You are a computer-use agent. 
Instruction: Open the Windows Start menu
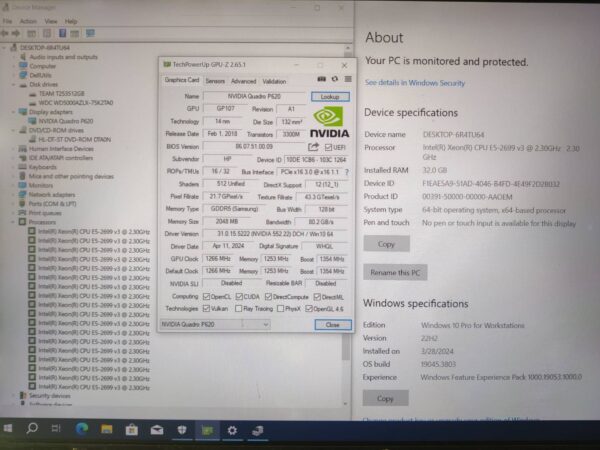(8, 428)
